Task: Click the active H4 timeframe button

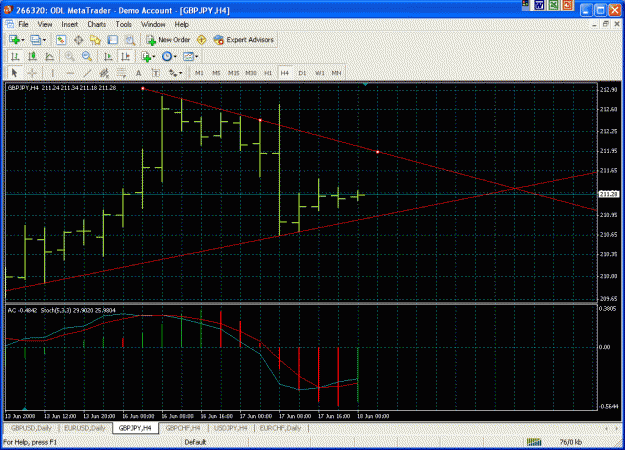Action: 285,73
